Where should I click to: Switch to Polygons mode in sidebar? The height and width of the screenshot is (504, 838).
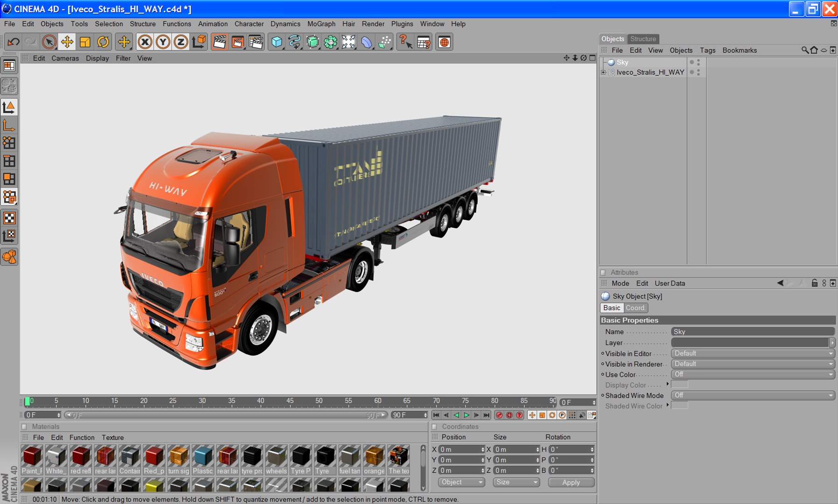[9, 179]
